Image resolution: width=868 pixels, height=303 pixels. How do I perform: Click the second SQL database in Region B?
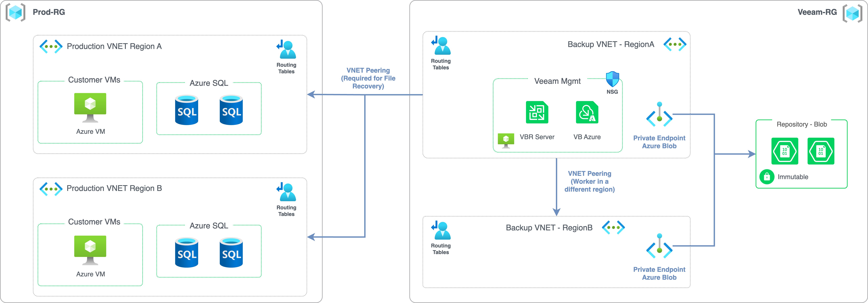point(231,252)
